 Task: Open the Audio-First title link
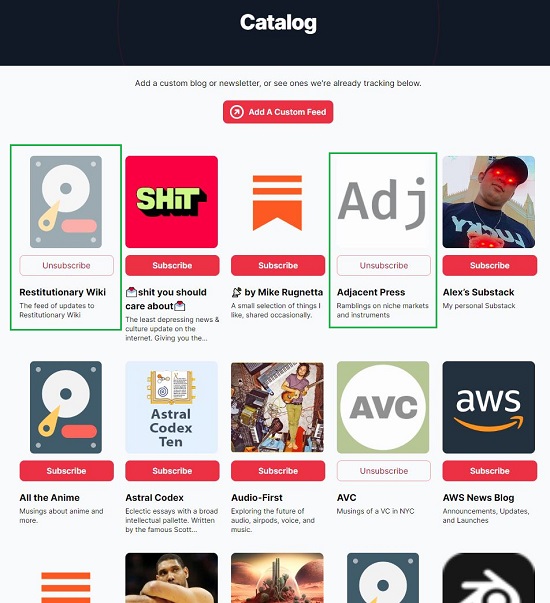pyautogui.click(x=257, y=498)
